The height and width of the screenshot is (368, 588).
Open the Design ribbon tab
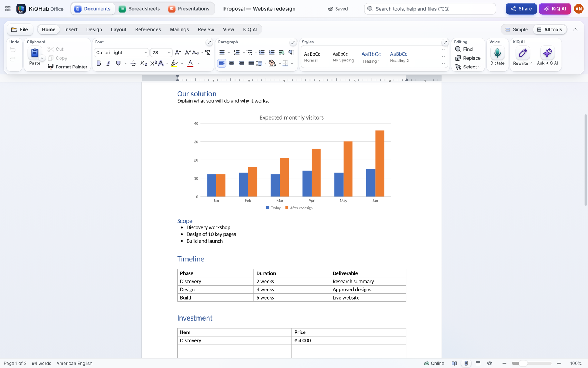94,29
